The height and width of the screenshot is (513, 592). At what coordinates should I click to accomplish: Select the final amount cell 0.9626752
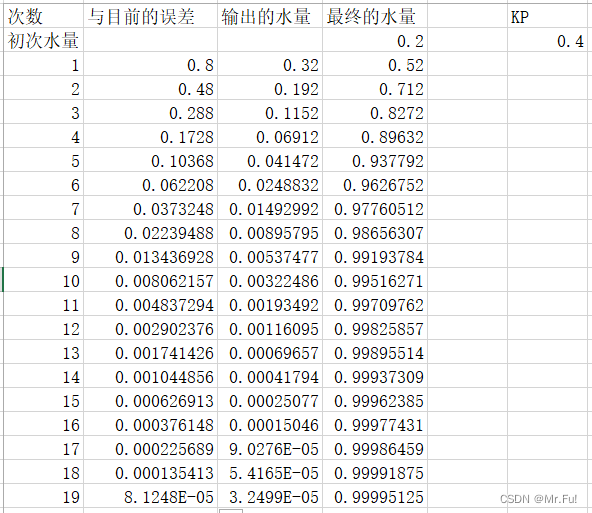click(375, 184)
